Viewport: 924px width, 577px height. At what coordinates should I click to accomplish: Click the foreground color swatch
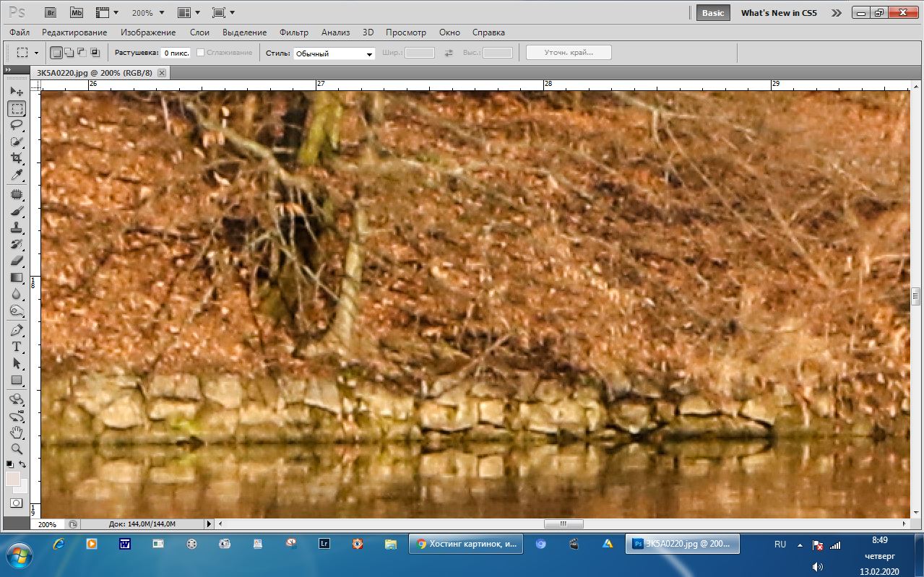12,478
